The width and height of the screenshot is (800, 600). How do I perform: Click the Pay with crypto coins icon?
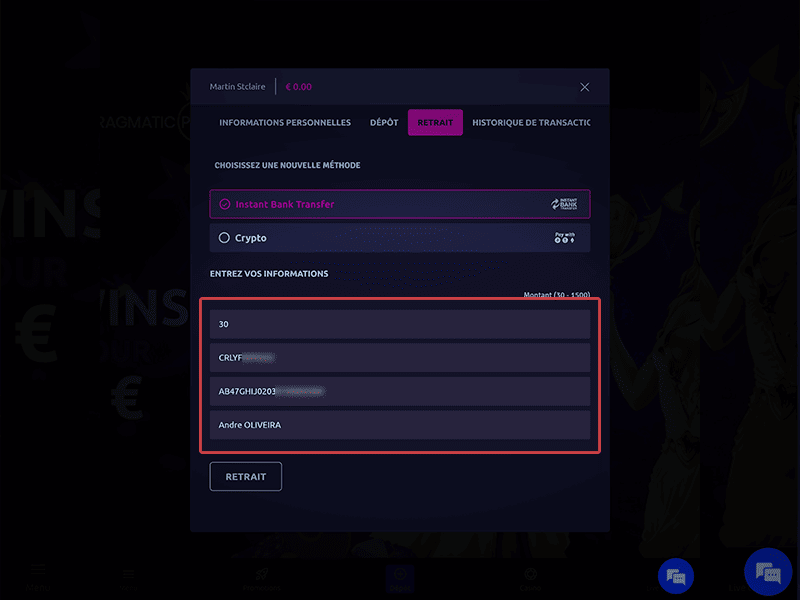pos(565,238)
